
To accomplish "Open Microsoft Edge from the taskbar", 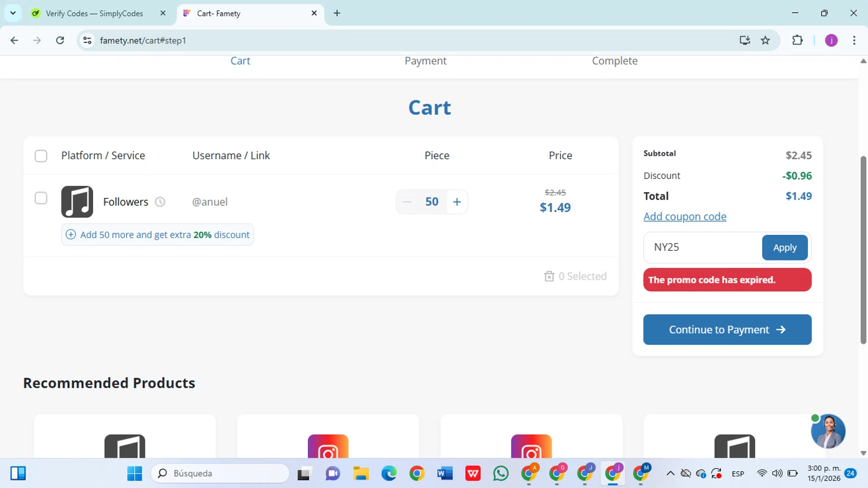I will point(389,474).
